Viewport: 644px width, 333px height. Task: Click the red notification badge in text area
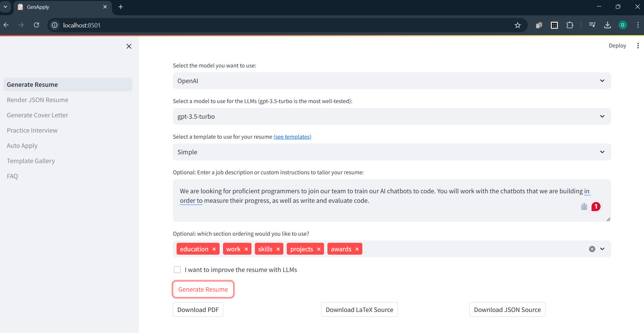(x=596, y=207)
